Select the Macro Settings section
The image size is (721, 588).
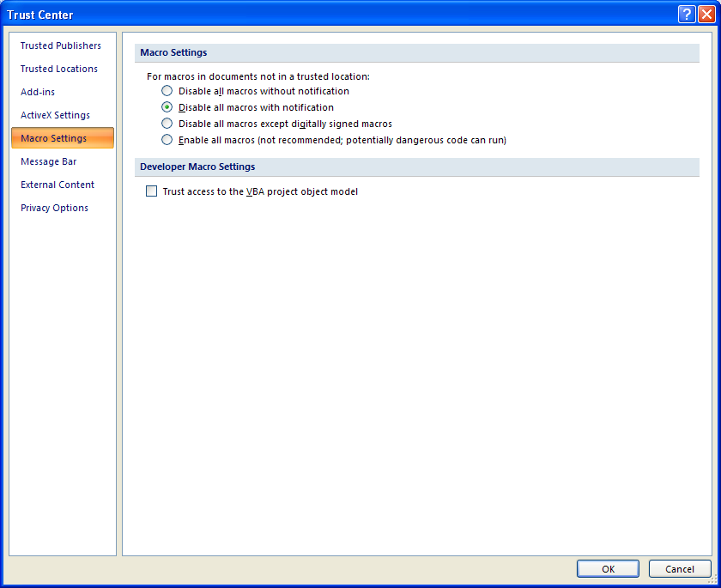coord(63,138)
